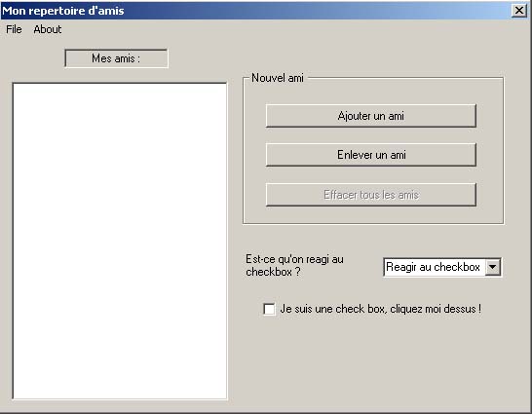
Task: Click the window title Mon repertoire d'amis
Action: pyautogui.click(x=63, y=11)
